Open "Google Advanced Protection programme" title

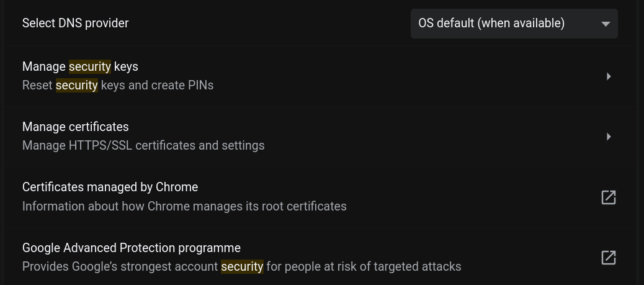coord(132,248)
